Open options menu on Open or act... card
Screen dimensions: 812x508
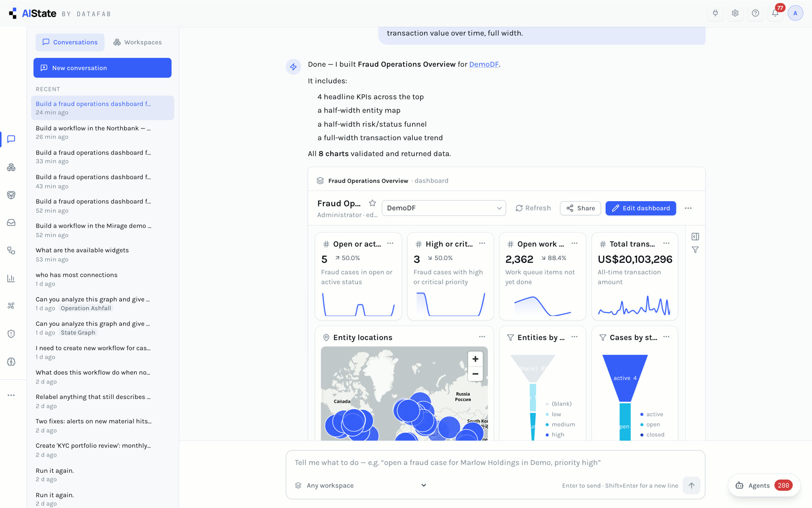click(390, 243)
